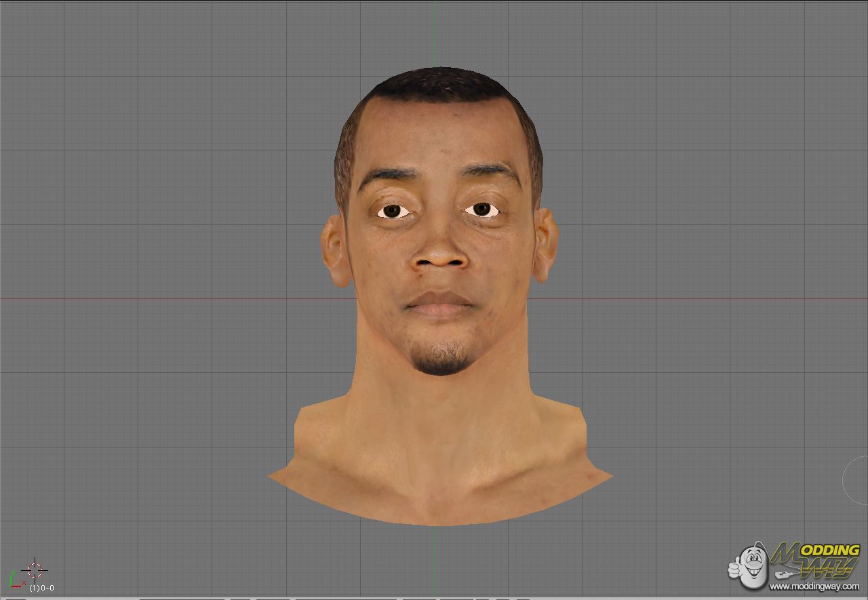Screen dimensions: 868x600
Task: Click the lips of the head model
Action: point(440,302)
